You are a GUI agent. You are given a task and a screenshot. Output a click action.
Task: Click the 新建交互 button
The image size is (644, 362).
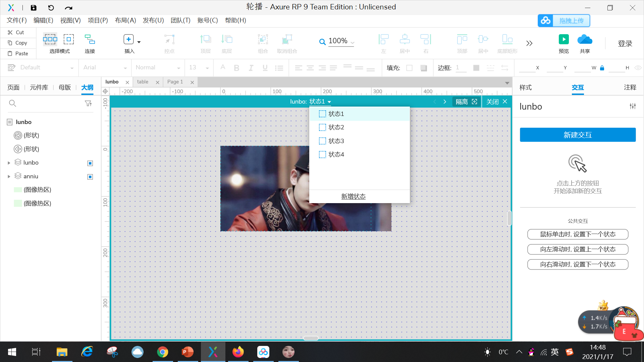click(578, 135)
